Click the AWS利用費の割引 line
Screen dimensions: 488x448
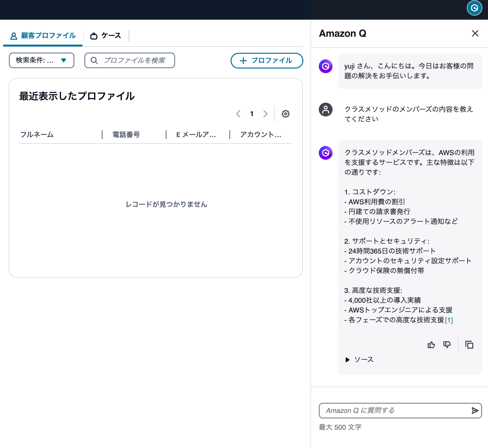pyautogui.click(x=375, y=202)
